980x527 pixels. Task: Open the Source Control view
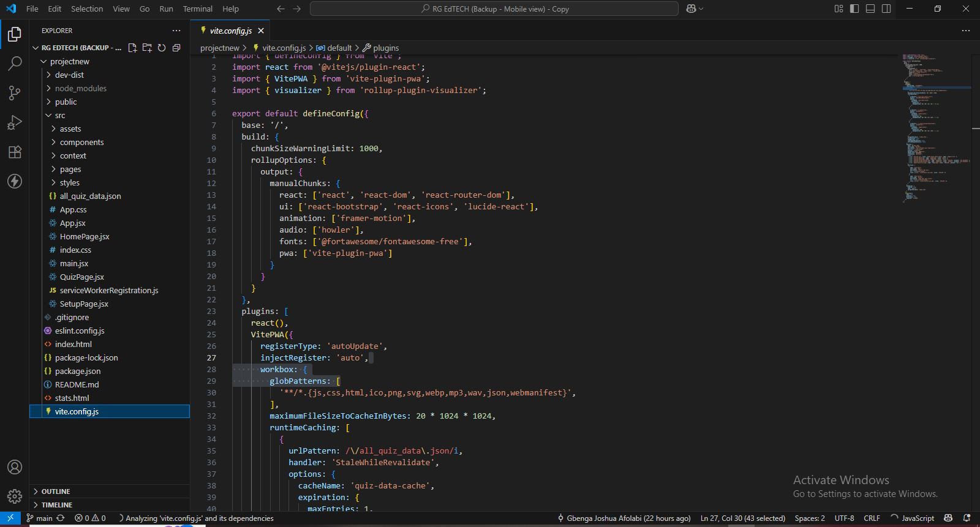[x=15, y=92]
